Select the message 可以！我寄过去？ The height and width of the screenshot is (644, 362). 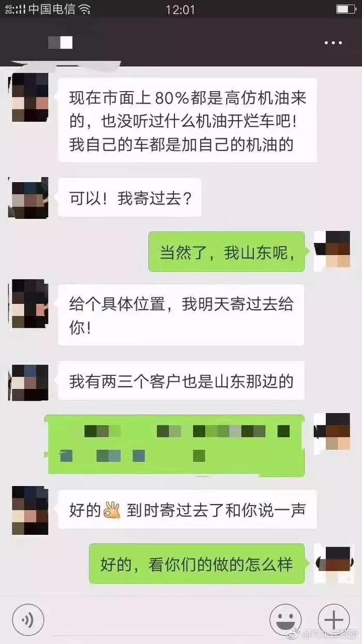click(x=130, y=197)
